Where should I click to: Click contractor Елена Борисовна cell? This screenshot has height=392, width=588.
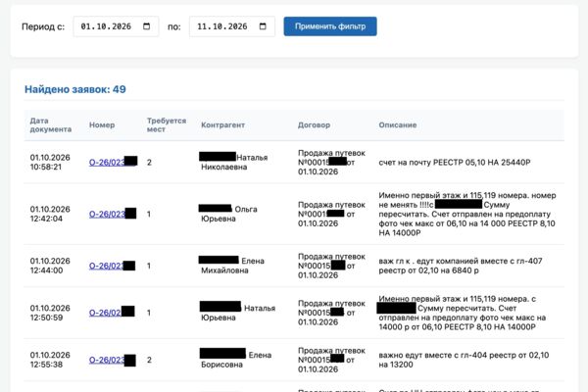236,360
